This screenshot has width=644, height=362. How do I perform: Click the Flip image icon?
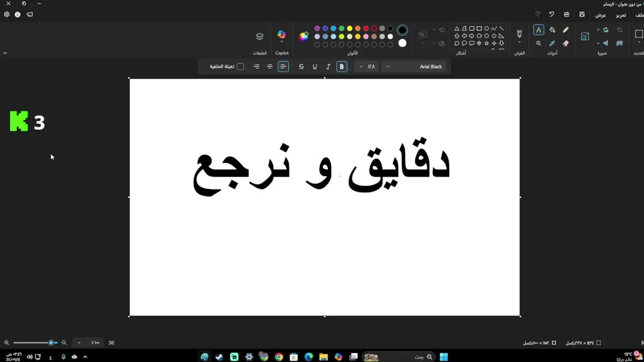[x=605, y=43]
